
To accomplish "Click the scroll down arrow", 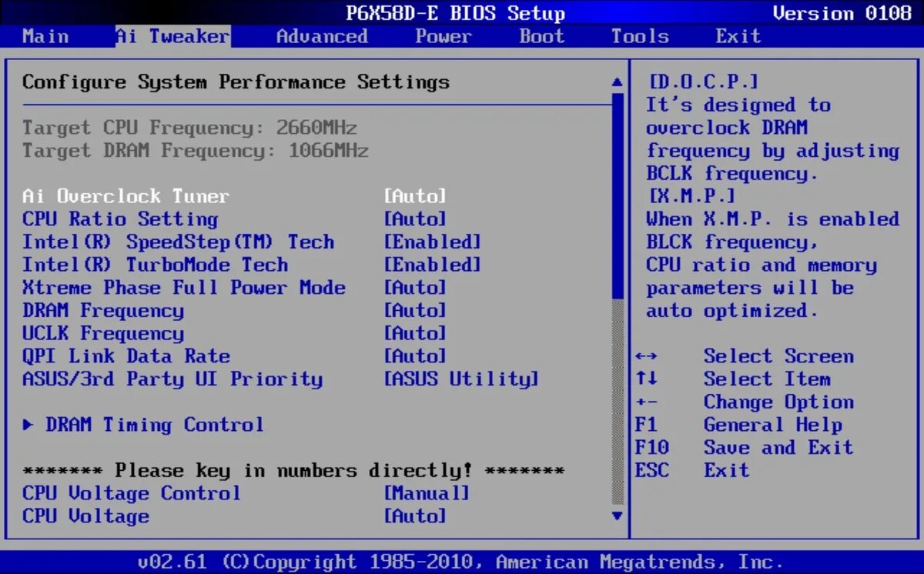I will coord(617,516).
